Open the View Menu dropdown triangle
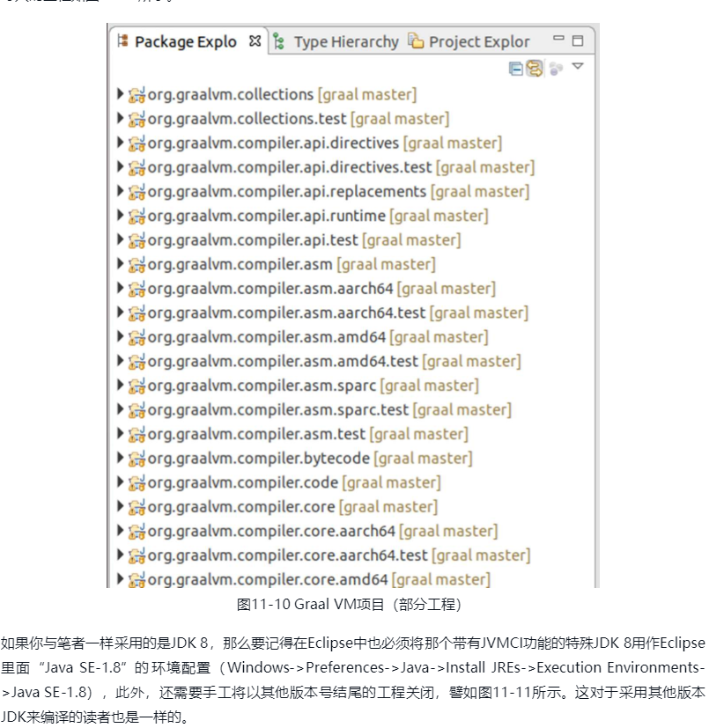Image resolution: width=709 pixels, height=728 pixels. (578, 66)
